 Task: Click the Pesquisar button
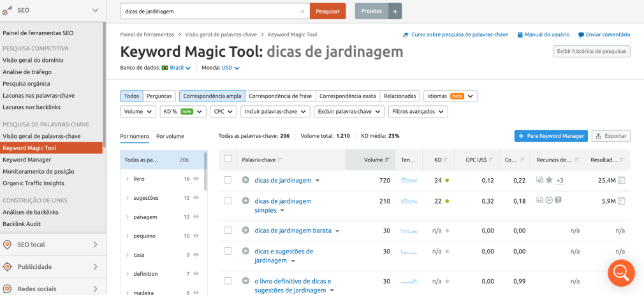(x=328, y=11)
